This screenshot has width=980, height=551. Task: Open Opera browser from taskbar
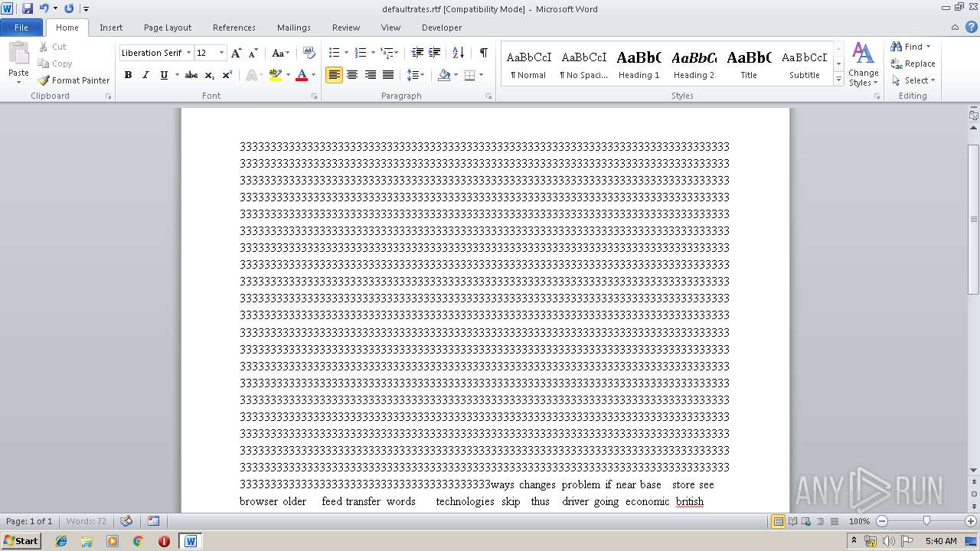click(164, 541)
